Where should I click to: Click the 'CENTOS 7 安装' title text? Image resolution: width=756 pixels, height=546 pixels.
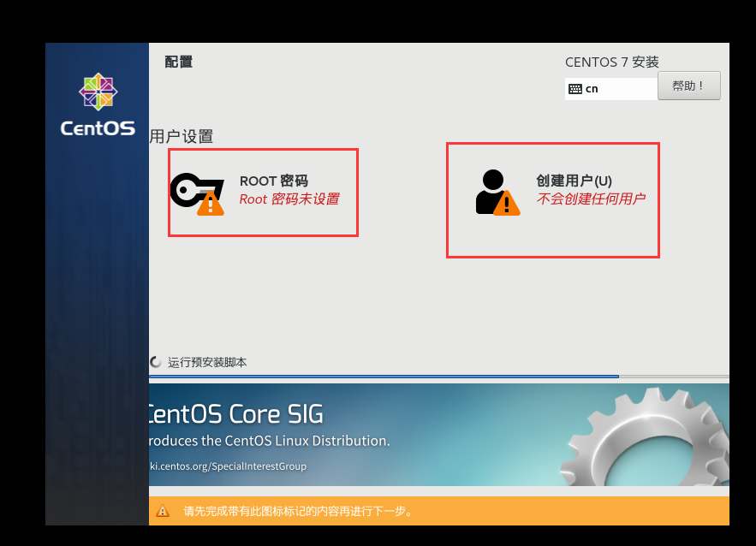click(612, 62)
